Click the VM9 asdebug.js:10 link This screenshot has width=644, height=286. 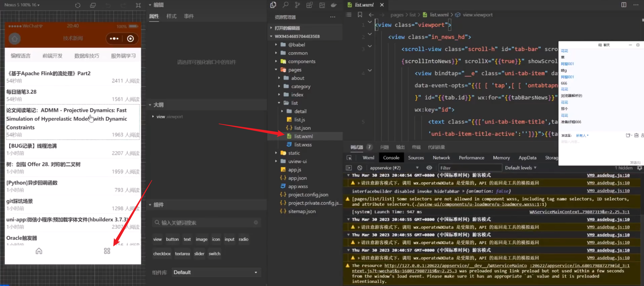pyautogui.click(x=608, y=175)
